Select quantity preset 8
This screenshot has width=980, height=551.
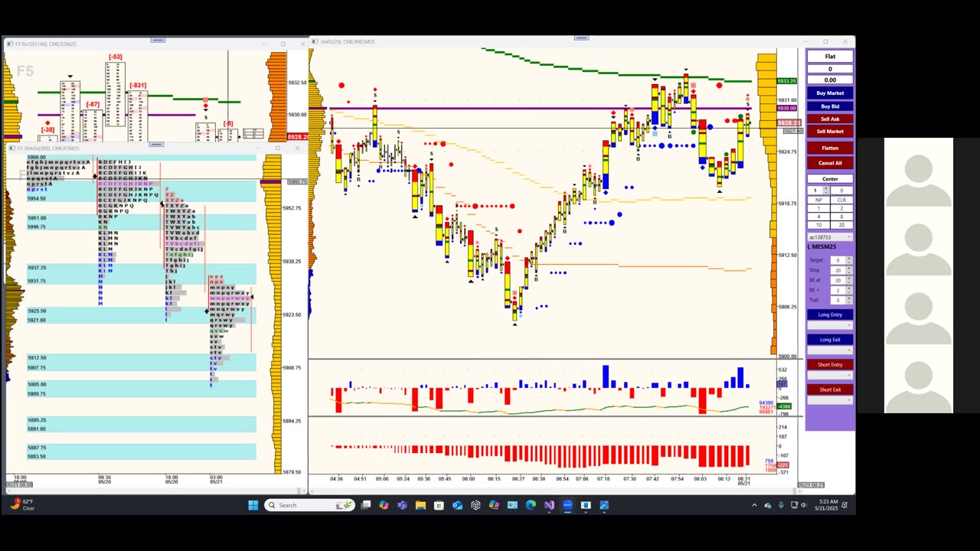[841, 217]
